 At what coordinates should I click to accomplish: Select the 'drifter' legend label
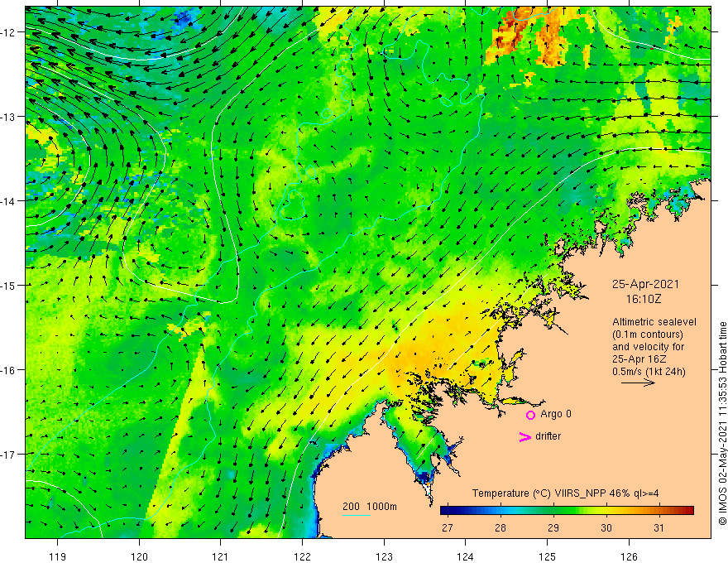coord(548,436)
